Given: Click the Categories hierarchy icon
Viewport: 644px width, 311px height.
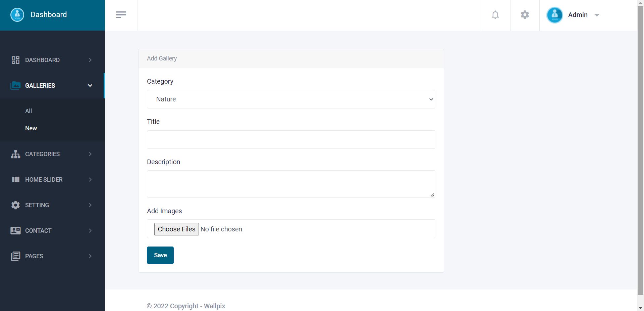Looking at the screenshot, I should [15, 154].
